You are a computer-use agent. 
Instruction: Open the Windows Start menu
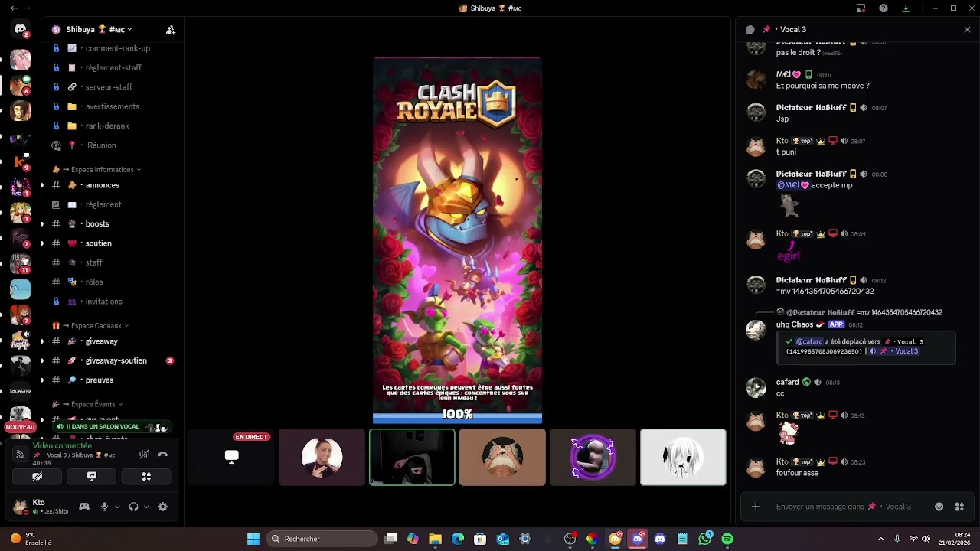pos(253,539)
